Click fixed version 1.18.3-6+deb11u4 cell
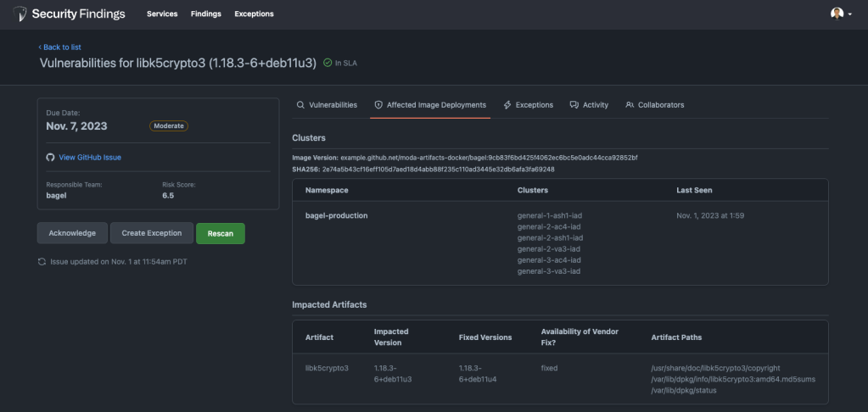This screenshot has height=412, width=868. pos(478,374)
